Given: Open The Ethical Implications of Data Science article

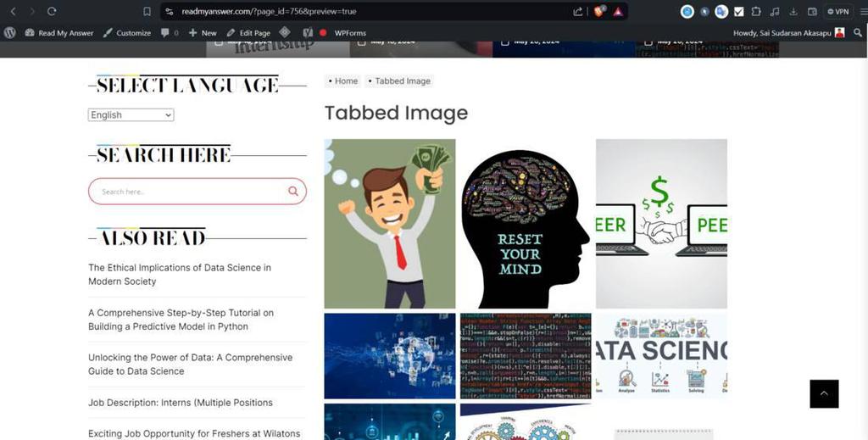Looking at the screenshot, I should [180, 274].
